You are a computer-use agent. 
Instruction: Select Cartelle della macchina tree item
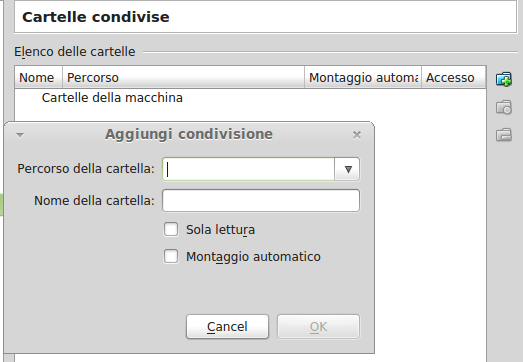tap(112, 98)
